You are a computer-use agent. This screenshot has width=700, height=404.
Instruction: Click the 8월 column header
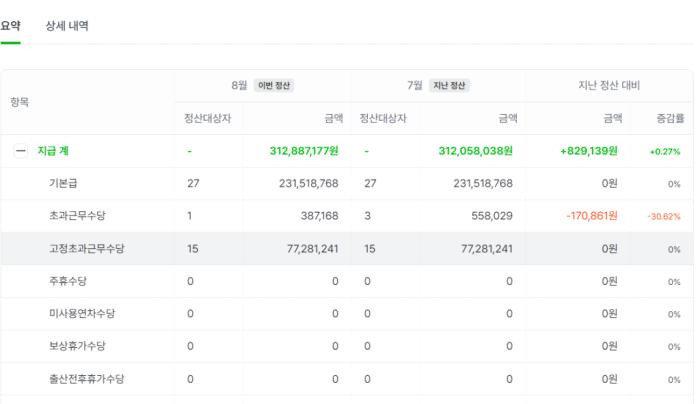(x=239, y=85)
